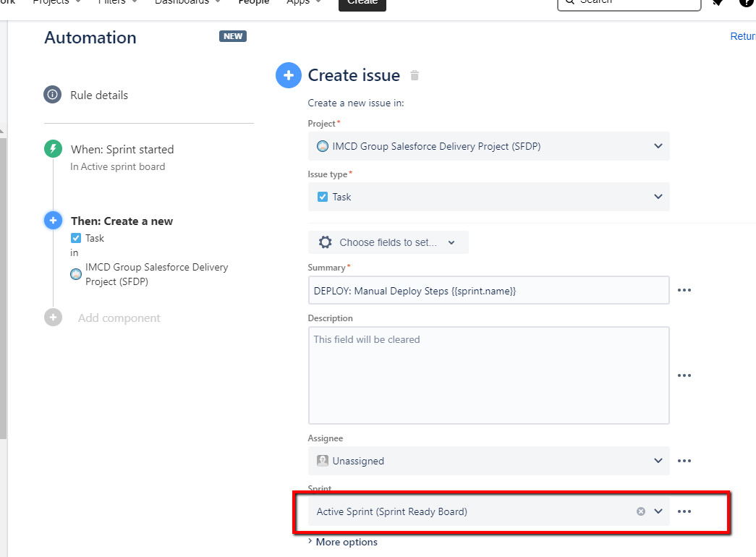Open the Filters menu
Screen dimensions: 756x557
pyautogui.click(x=117, y=2)
